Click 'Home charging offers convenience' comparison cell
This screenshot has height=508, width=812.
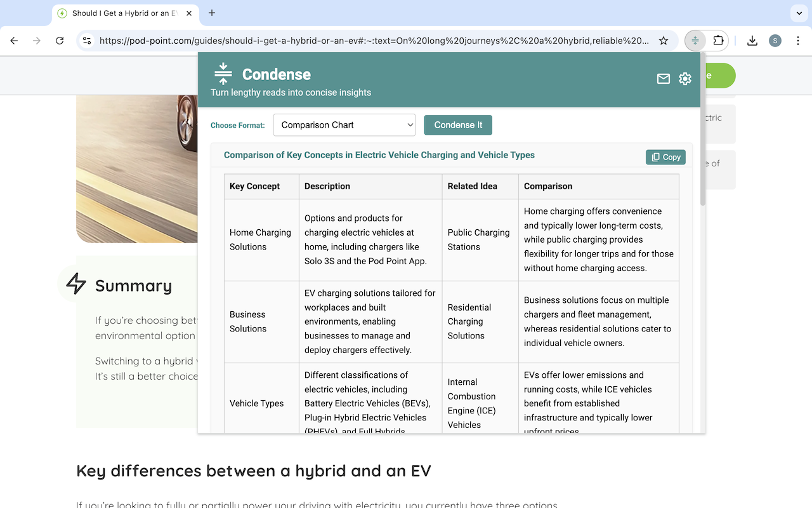599,240
